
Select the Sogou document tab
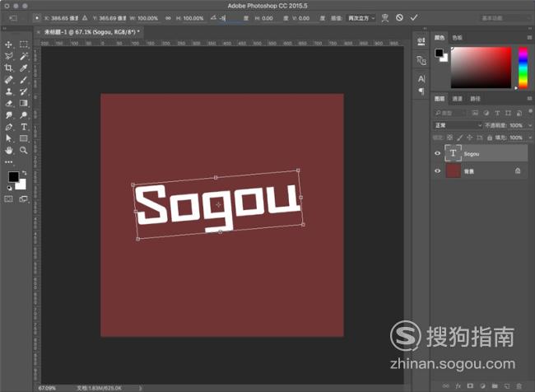92,32
